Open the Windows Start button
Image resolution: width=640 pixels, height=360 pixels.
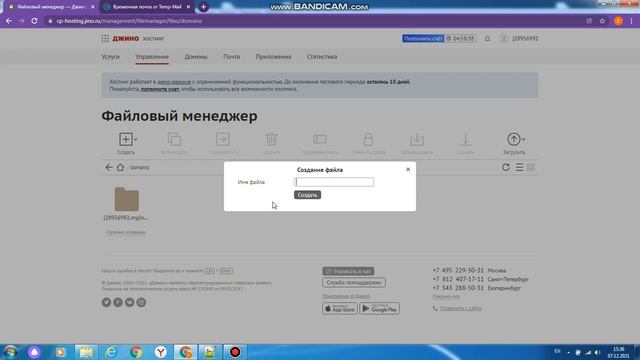click(x=10, y=352)
